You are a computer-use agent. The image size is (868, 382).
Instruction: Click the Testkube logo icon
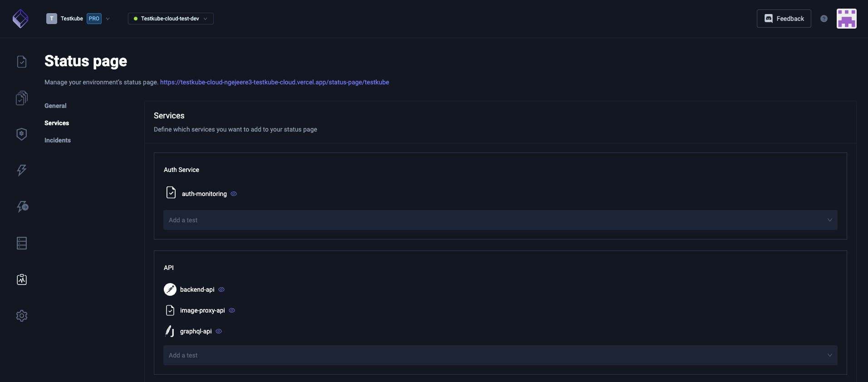(20, 19)
